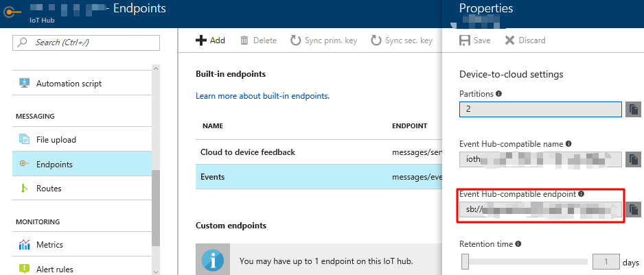The image size is (644, 275).
Task: Click the search magnifier icon
Action: coord(23,43)
